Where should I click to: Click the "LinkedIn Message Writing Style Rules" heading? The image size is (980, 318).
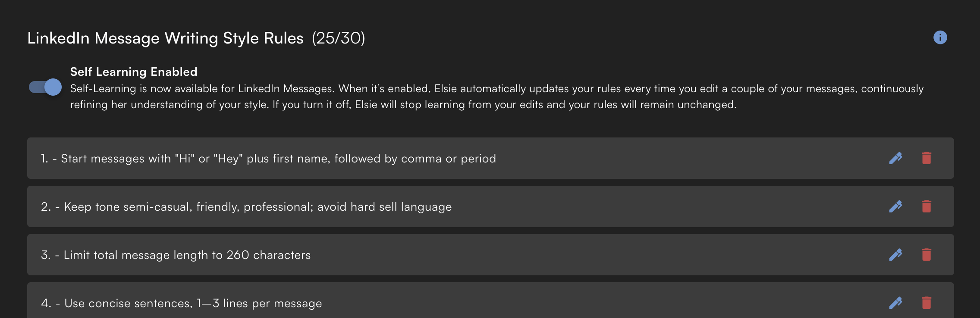(x=165, y=38)
